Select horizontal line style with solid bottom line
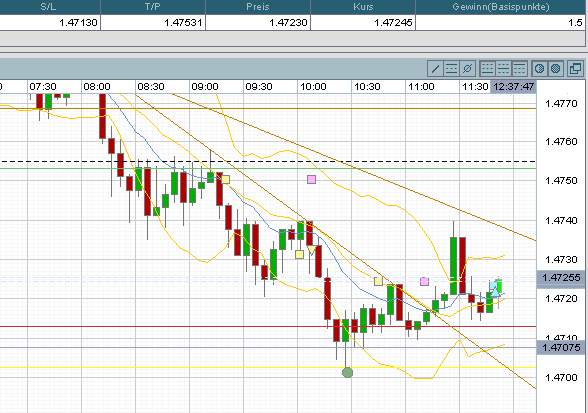 click(x=488, y=69)
